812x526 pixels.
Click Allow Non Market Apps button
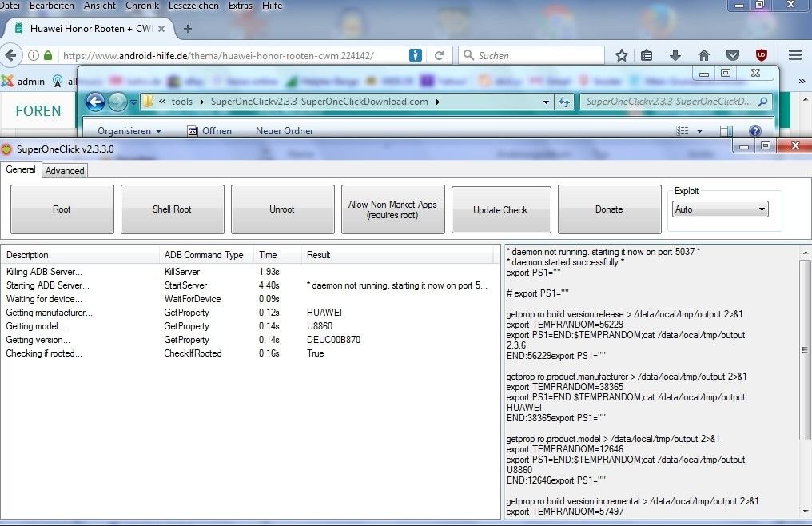point(393,209)
